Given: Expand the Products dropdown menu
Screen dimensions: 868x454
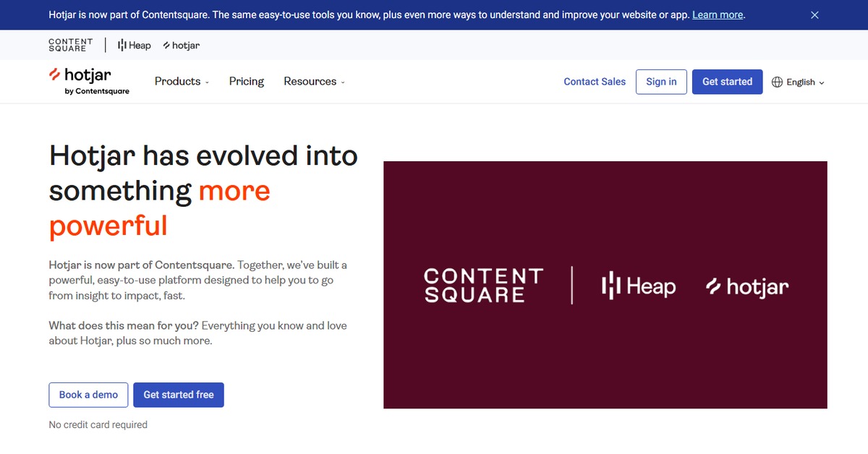Looking at the screenshot, I should tap(182, 82).
